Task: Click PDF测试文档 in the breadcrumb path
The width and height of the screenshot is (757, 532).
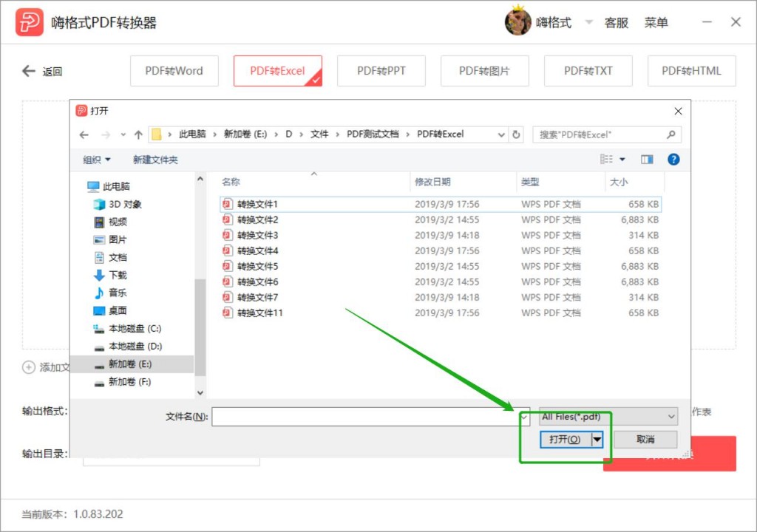Action: 373,134
